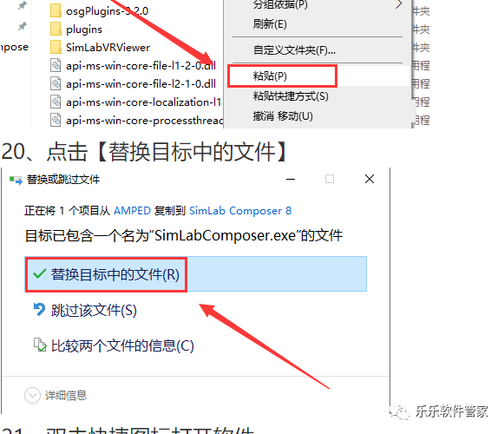Open the AMPED source folder link

pos(132,211)
